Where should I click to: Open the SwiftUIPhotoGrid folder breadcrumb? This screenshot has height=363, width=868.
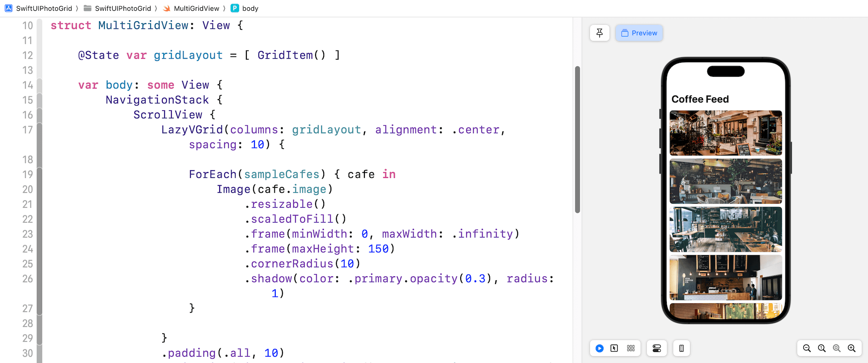pyautogui.click(x=118, y=8)
